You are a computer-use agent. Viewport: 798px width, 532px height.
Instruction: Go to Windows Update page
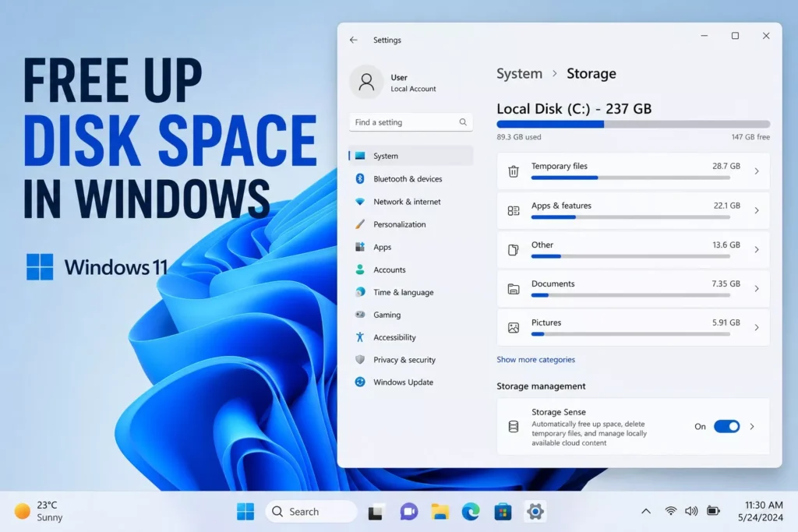tap(411, 382)
